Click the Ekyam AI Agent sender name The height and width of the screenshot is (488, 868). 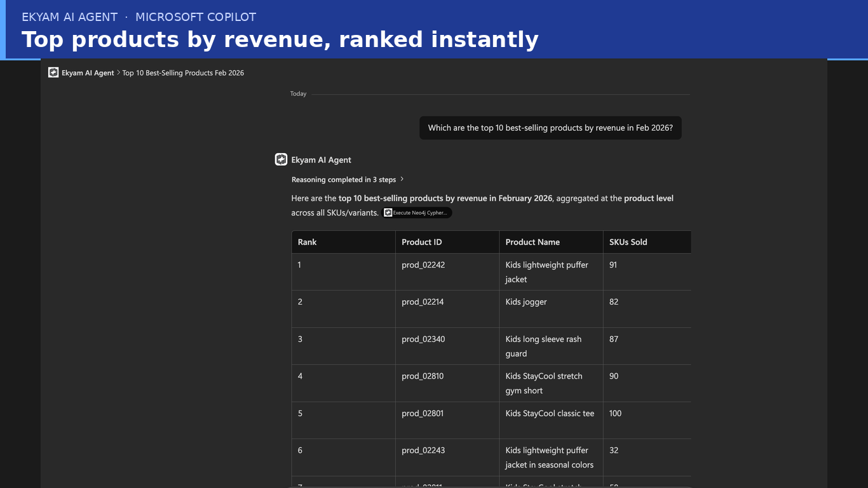(x=321, y=160)
